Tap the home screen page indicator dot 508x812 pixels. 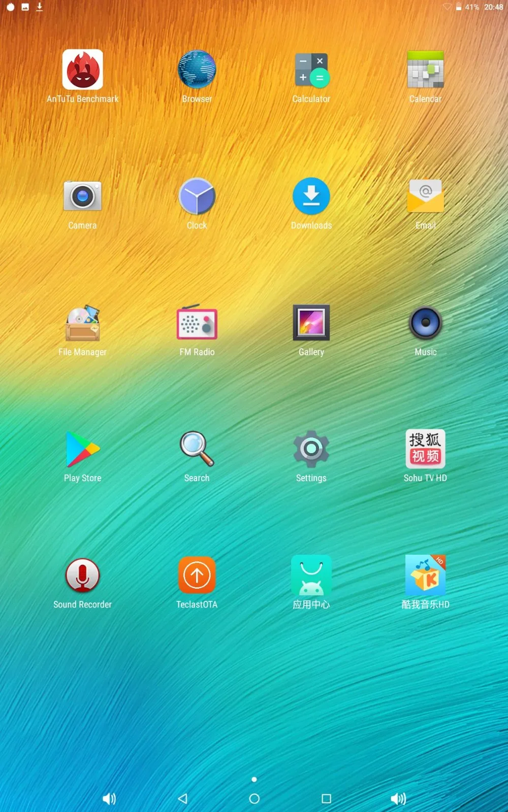[x=254, y=780]
